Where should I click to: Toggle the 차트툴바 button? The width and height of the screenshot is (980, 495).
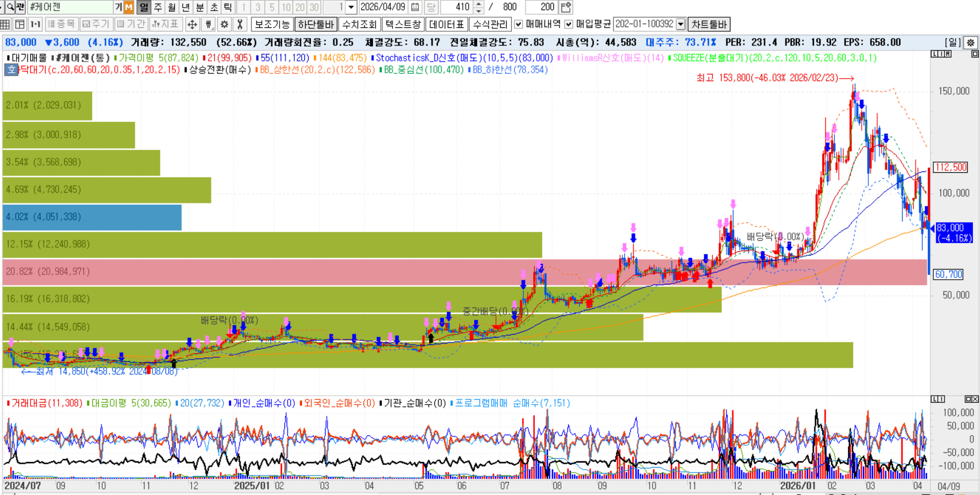click(709, 24)
